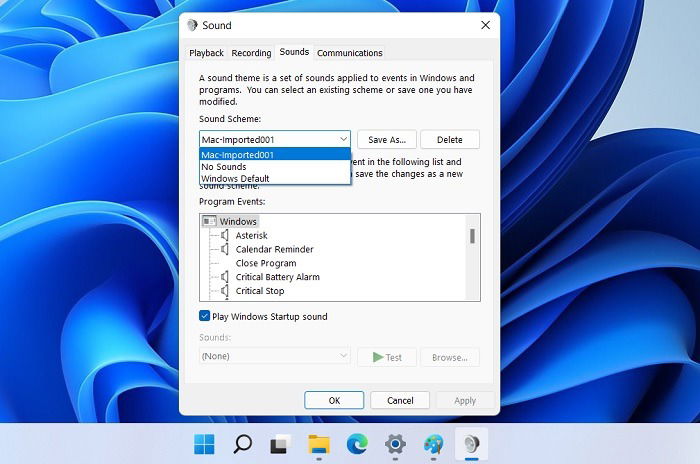Open Settings gear icon in taskbar
700x464 pixels.
(x=395, y=444)
